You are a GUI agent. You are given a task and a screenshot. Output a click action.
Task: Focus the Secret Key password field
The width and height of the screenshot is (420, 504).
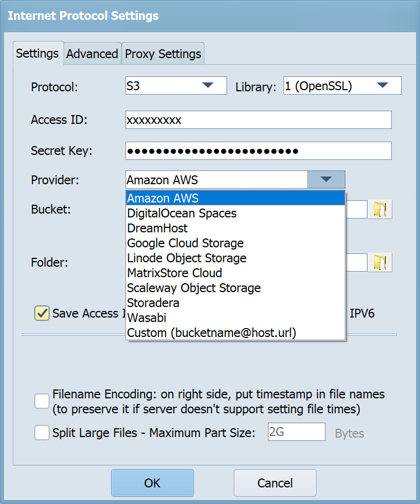258,150
